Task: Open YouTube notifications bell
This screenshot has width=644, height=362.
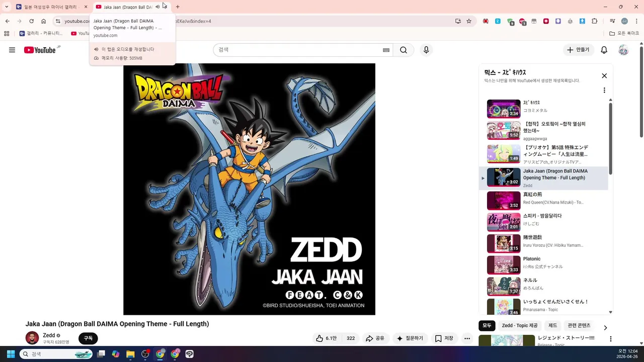Action: coord(604,50)
